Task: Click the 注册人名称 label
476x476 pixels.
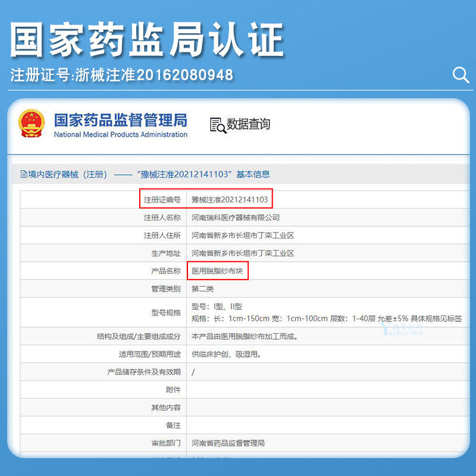Action: [162, 217]
